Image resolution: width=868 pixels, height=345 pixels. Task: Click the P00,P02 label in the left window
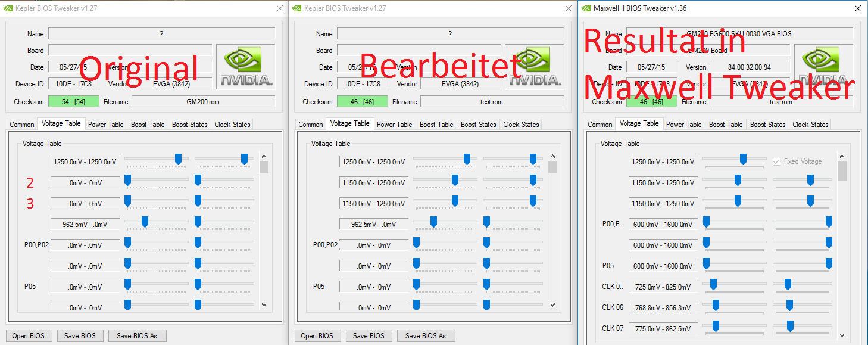coord(35,245)
